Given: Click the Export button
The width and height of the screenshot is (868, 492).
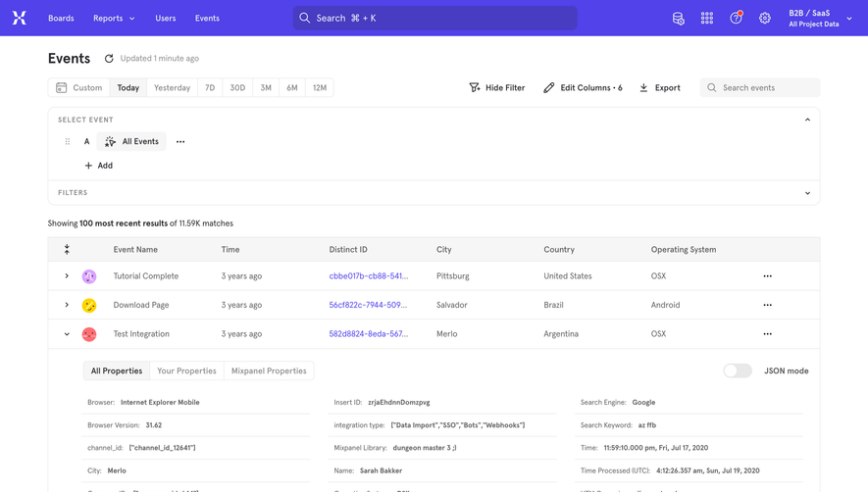Looking at the screenshot, I should 660,87.
